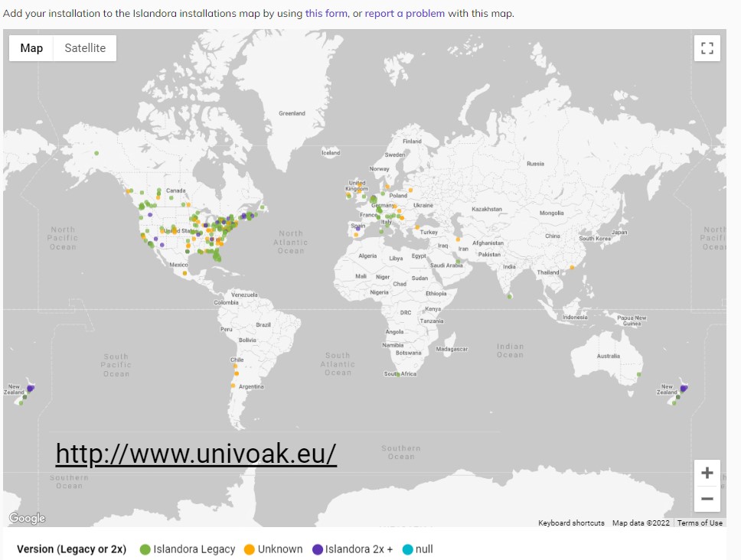Switch to Satellite view tab
The height and width of the screenshot is (560, 741).
click(85, 48)
